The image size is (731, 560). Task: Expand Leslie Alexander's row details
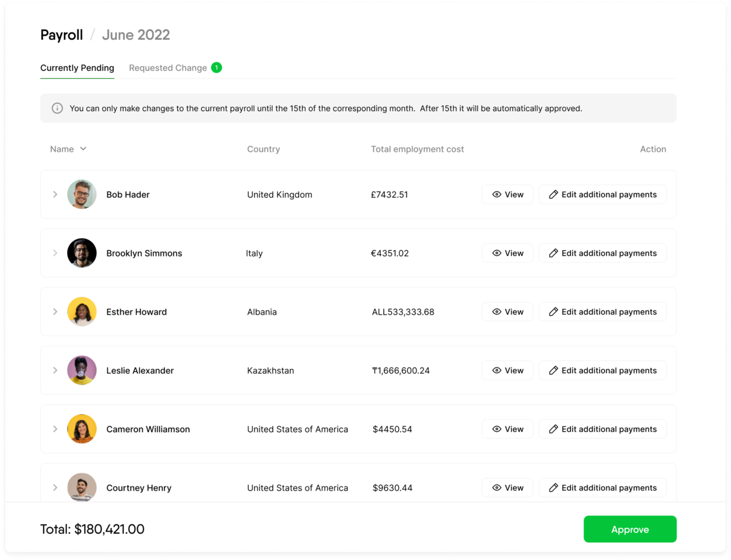55,370
